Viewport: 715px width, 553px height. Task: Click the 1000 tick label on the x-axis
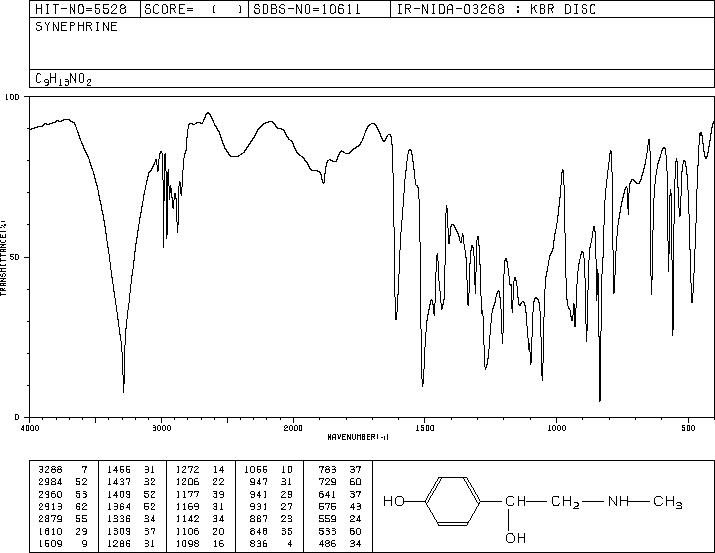click(x=556, y=428)
